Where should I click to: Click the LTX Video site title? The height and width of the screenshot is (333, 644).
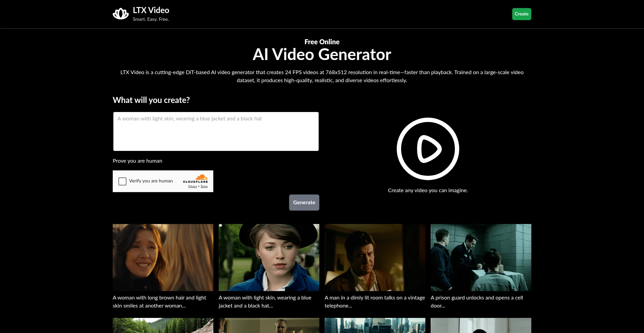tap(151, 10)
